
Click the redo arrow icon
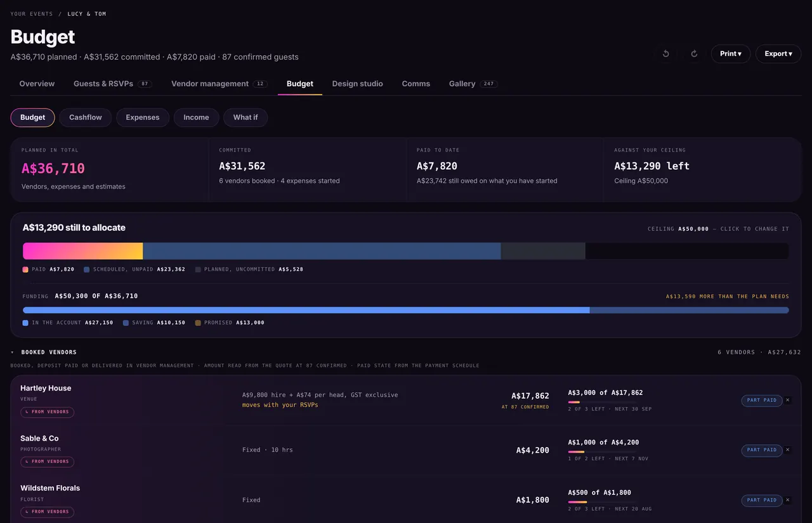click(694, 54)
